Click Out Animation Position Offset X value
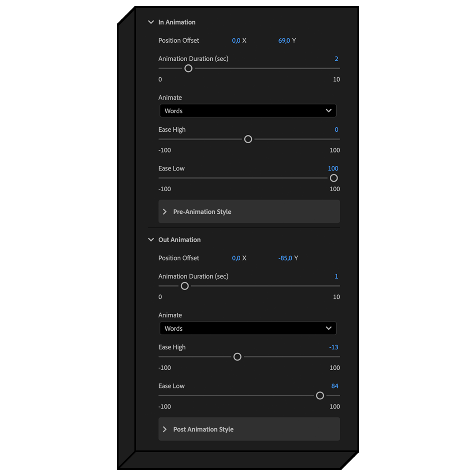Screen dimensions: 476x476 point(236,258)
